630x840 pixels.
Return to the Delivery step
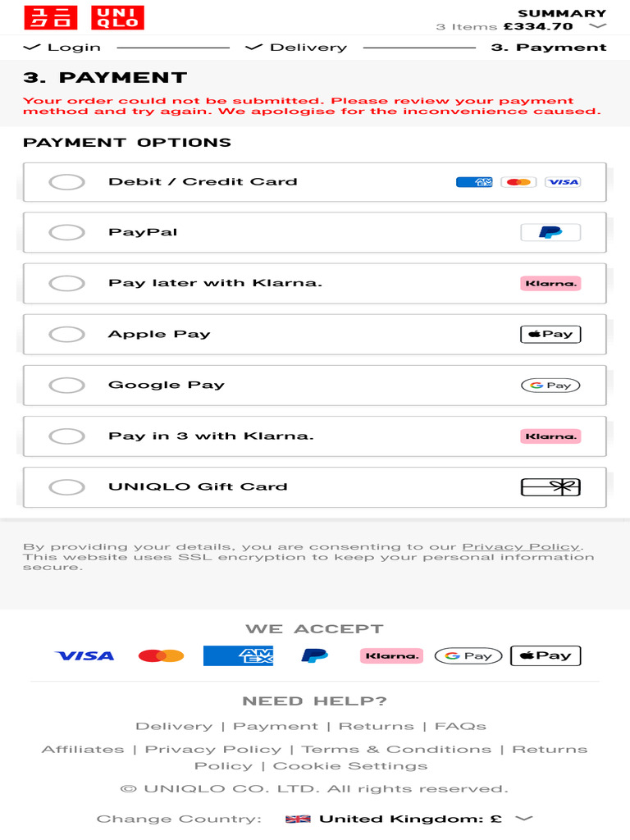click(x=296, y=48)
